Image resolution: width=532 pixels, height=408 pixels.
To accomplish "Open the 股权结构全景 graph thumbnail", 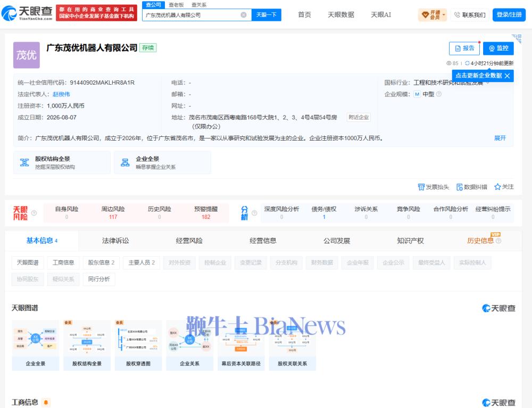I will tap(87, 345).
